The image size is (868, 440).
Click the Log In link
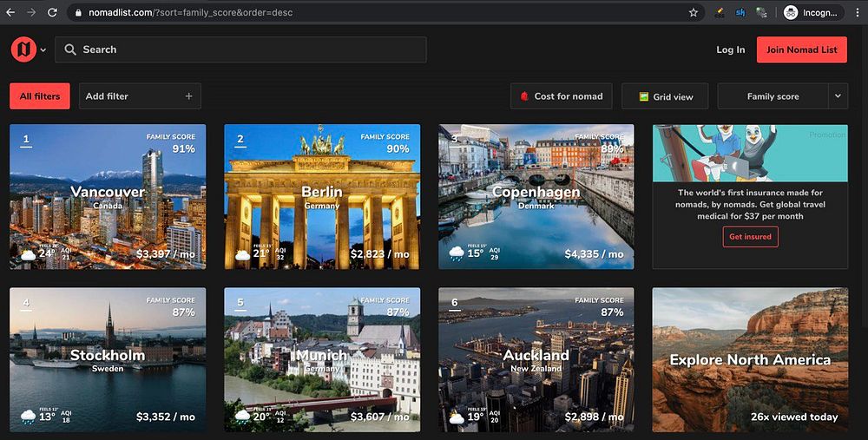(730, 49)
